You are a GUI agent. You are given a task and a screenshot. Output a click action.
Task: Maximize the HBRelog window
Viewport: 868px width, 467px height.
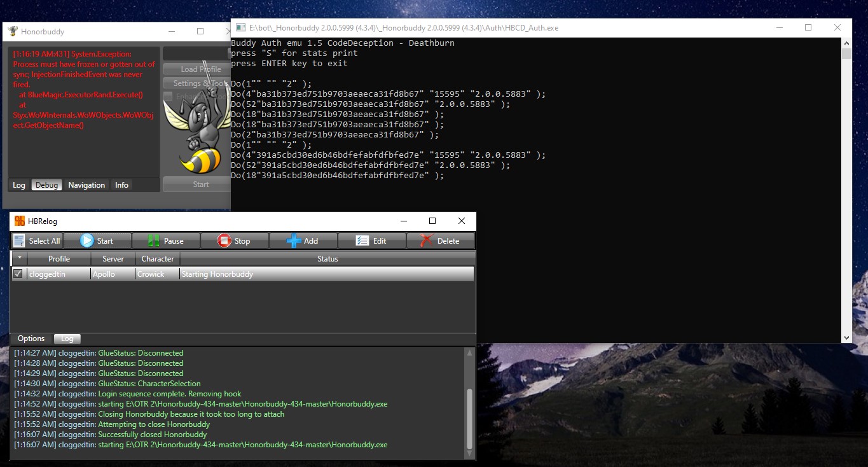point(432,221)
